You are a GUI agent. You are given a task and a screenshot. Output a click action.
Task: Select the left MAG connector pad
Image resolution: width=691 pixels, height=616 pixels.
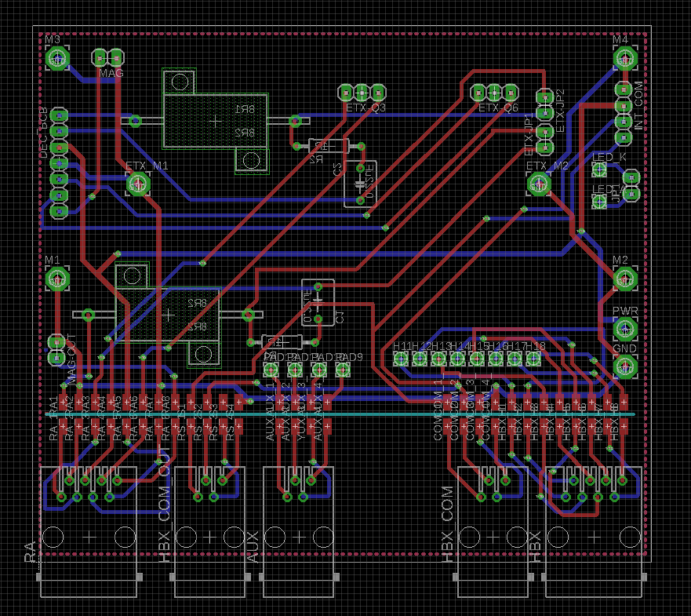(100, 57)
